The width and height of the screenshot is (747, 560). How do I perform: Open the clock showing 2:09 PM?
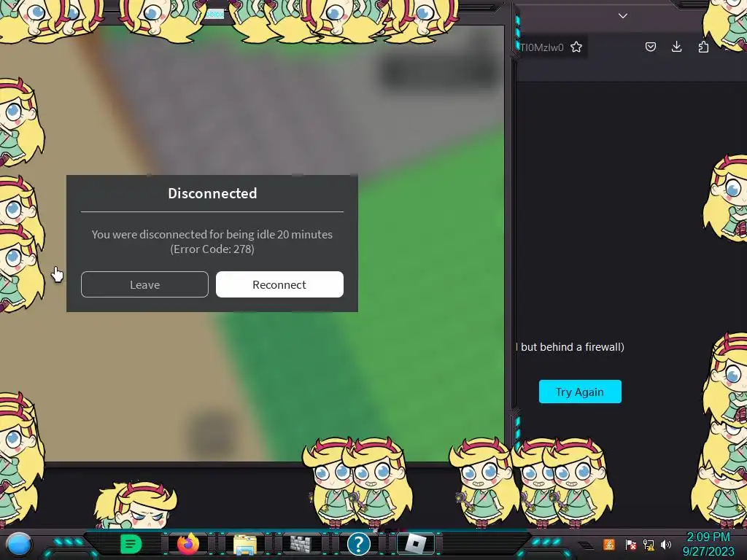(x=708, y=544)
